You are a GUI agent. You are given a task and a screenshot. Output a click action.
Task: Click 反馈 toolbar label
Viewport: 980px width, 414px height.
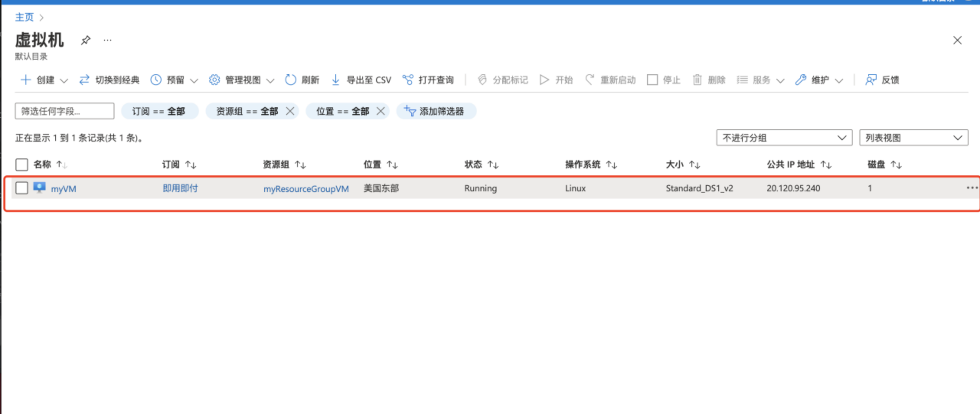(890, 80)
